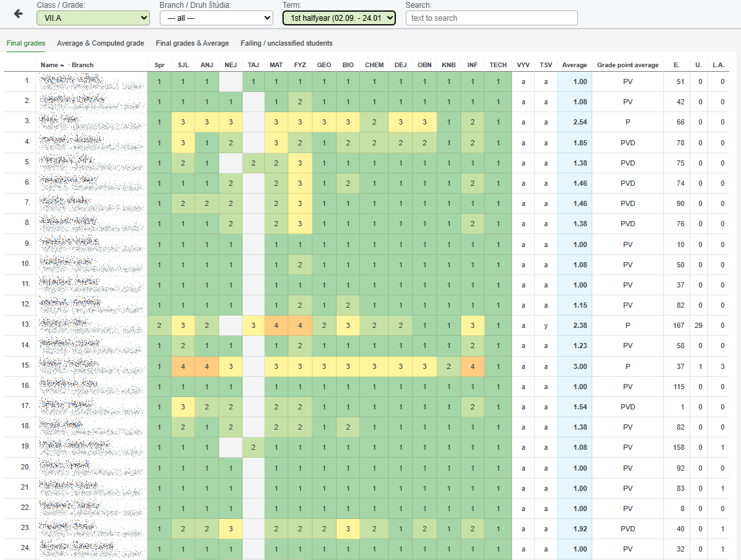The height and width of the screenshot is (560, 741).
Task: Open Average & Computed grade tab
Action: 100,44
